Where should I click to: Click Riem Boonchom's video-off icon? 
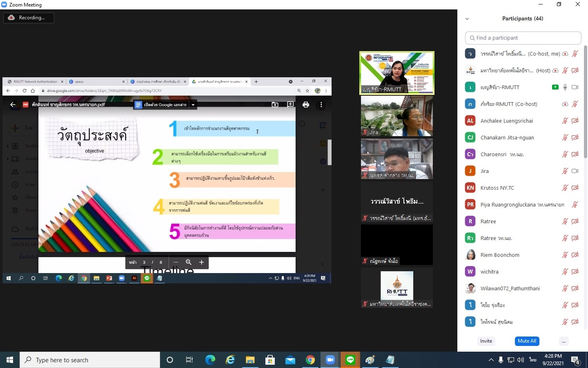coord(575,255)
